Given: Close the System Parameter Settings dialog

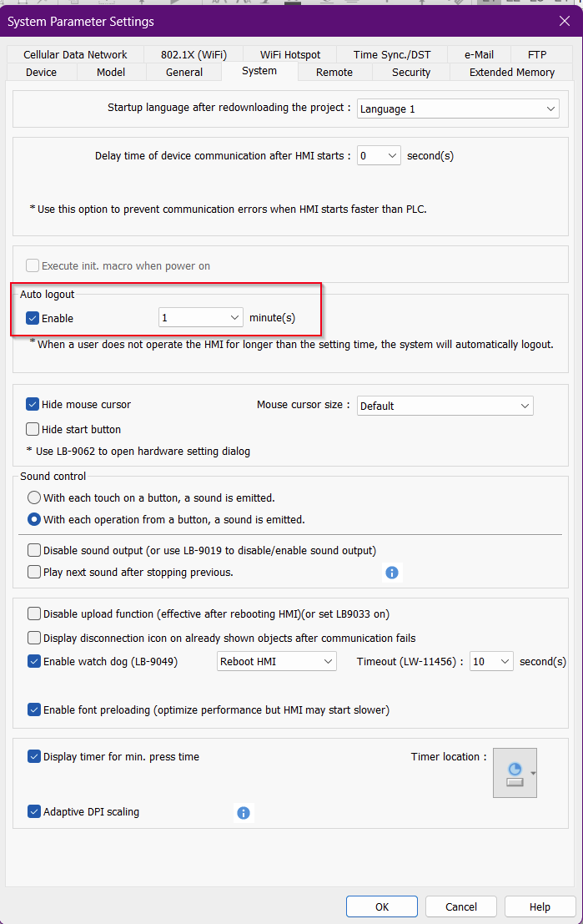Looking at the screenshot, I should click(564, 21).
